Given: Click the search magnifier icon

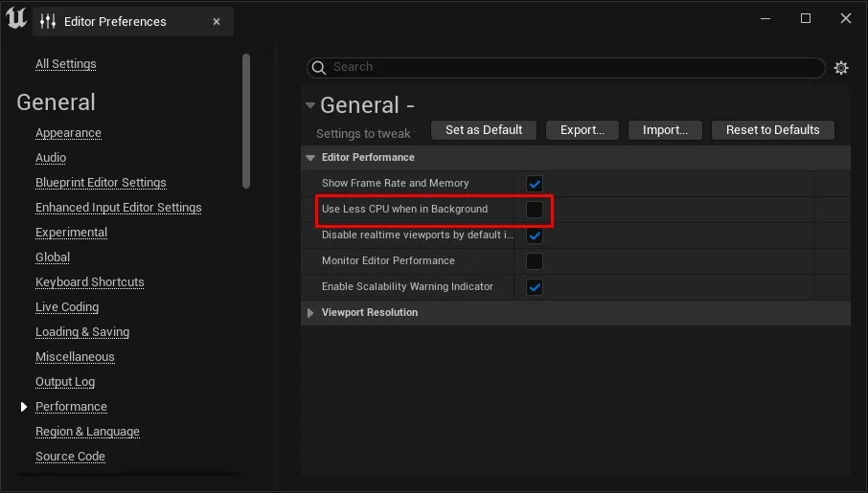Looking at the screenshot, I should (x=319, y=68).
